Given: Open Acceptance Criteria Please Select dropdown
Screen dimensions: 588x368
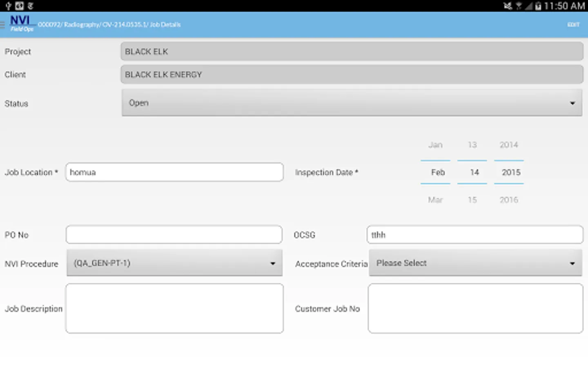Looking at the screenshot, I should tap(476, 263).
